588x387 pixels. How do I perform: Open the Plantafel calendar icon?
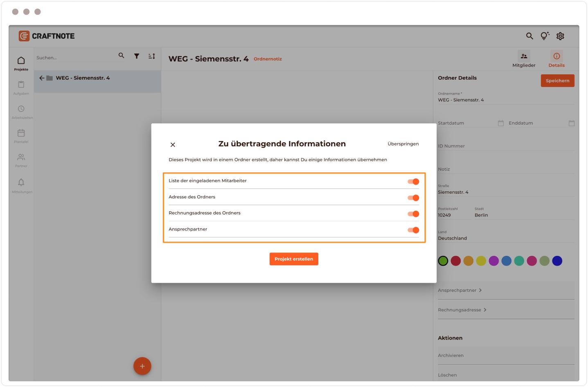coord(21,133)
